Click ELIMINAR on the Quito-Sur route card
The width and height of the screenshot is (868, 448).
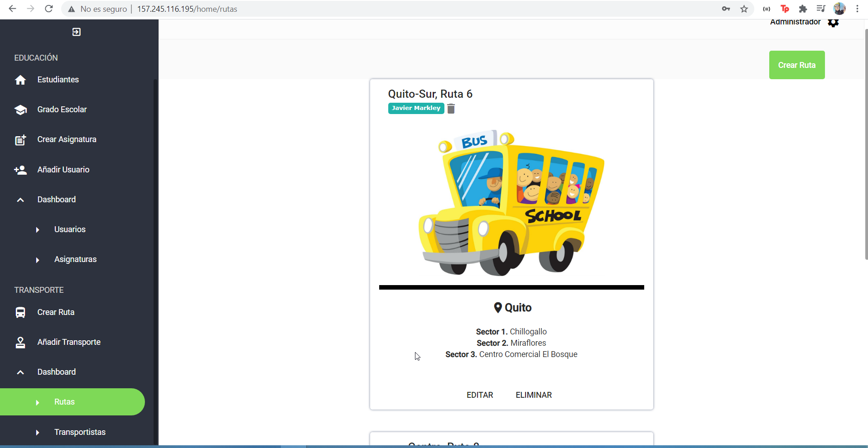(x=533, y=395)
